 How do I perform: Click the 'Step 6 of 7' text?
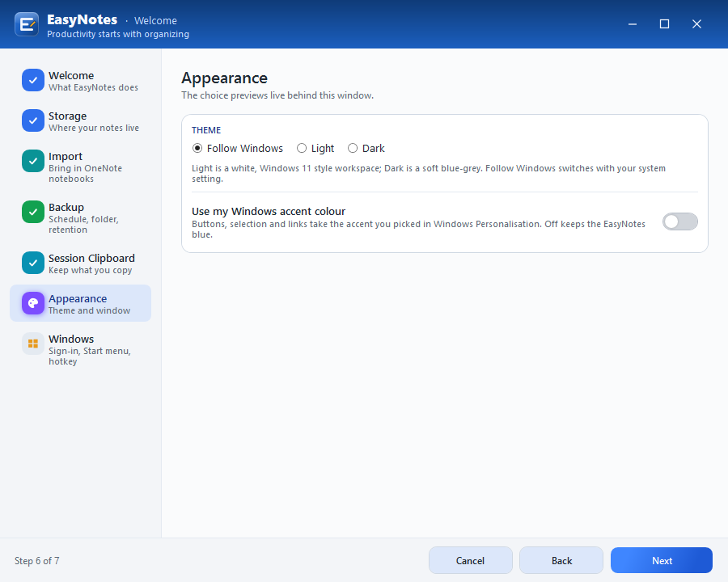click(36, 561)
